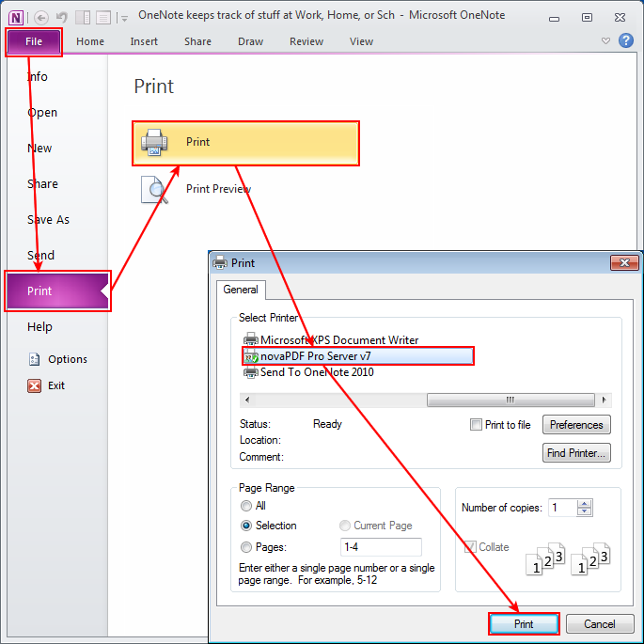Click the Full Page View icon

(x=103, y=18)
